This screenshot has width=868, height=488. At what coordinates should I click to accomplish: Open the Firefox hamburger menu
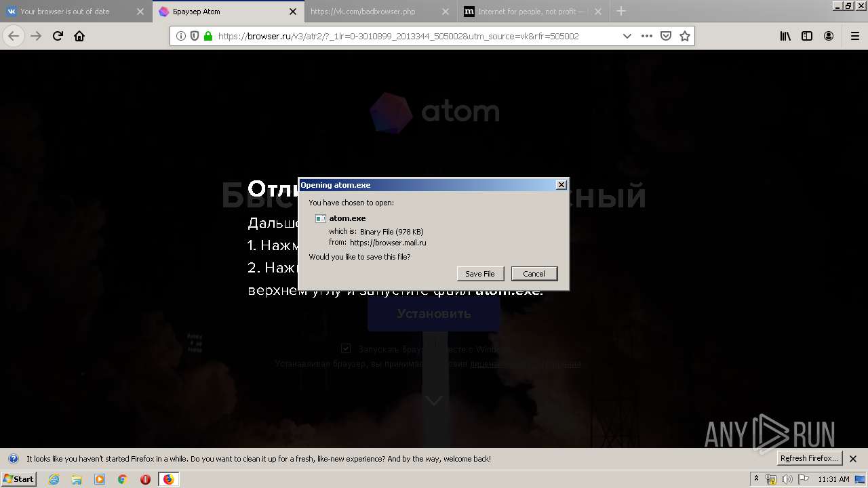(x=855, y=36)
